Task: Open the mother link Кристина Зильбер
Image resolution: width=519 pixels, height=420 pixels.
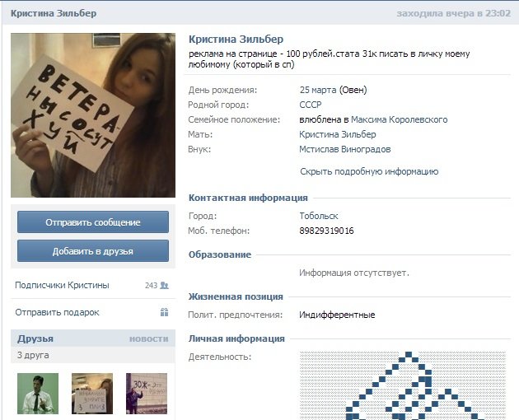Action: pos(338,134)
